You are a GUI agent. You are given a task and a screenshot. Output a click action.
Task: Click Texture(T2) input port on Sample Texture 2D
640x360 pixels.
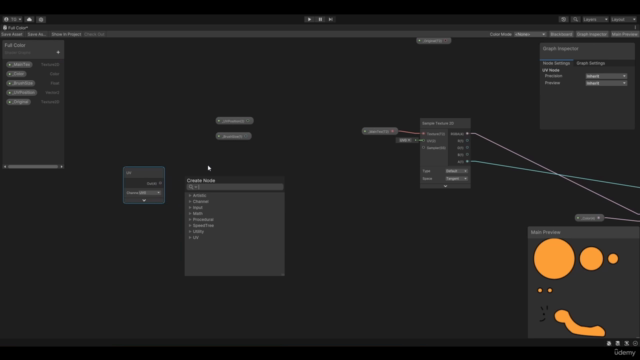tap(423, 133)
